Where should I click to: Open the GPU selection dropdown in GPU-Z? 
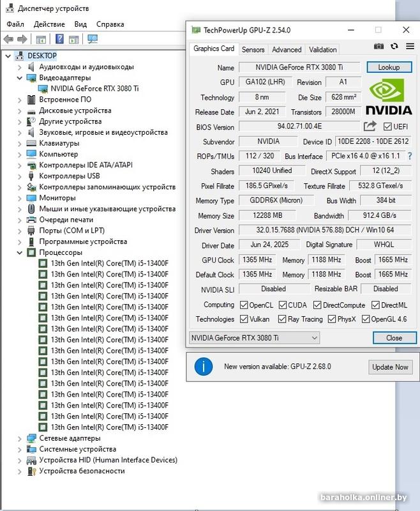coord(254,338)
